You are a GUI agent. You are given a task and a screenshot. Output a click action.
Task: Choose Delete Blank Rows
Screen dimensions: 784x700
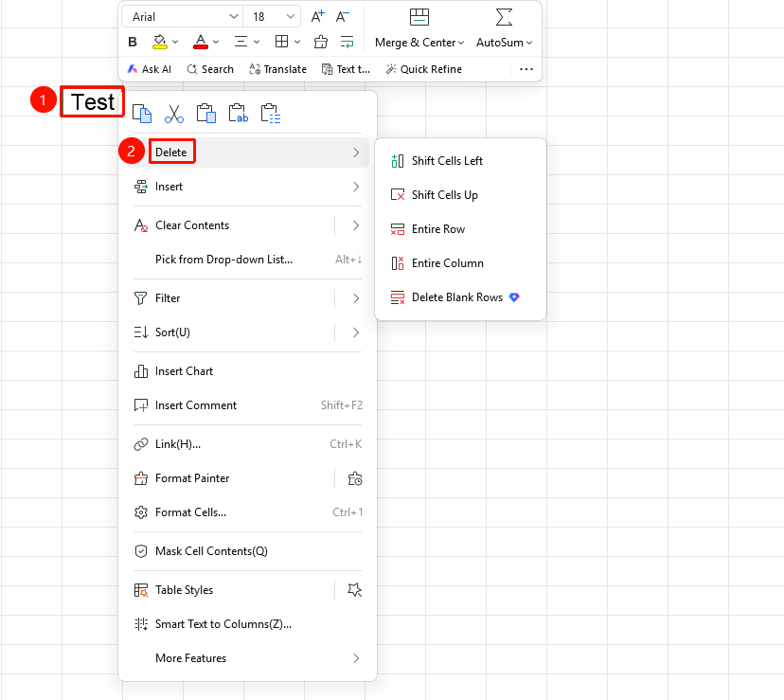click(x=460, y=297)
